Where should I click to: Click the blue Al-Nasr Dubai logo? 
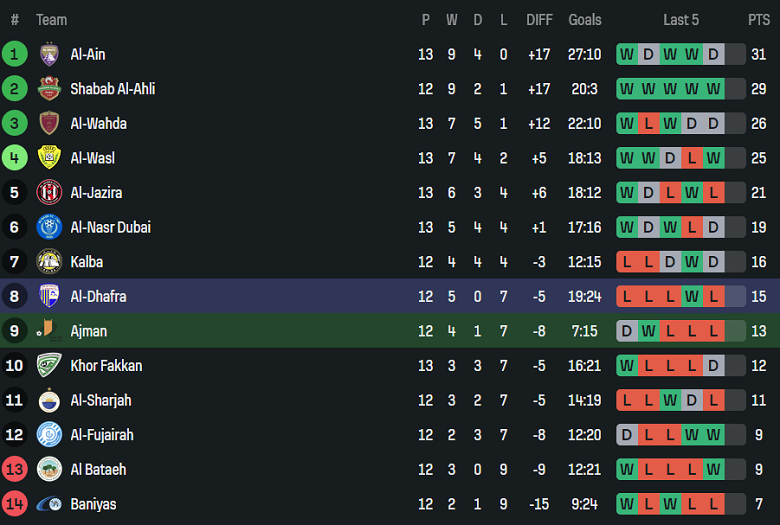click(49, 227)
